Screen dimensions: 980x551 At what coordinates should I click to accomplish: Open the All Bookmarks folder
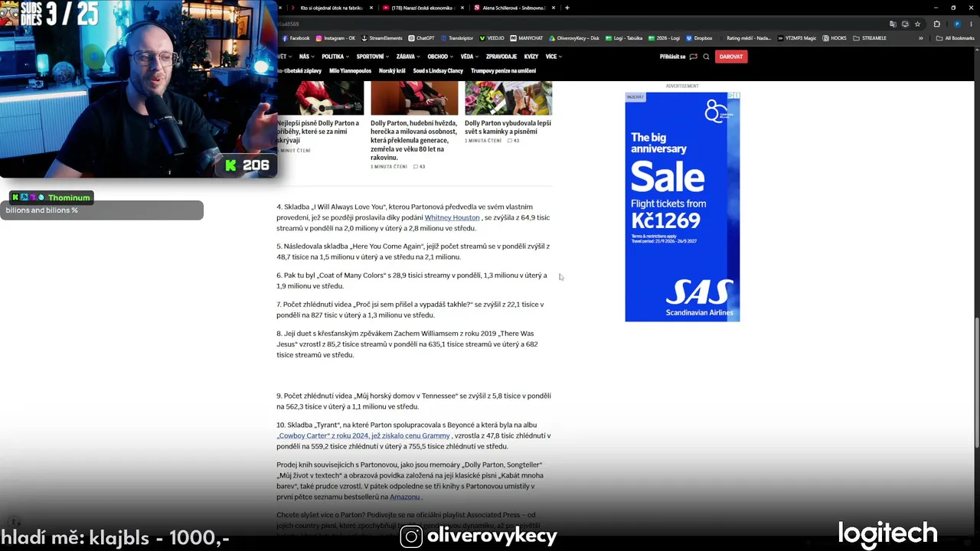pyautogui.click(x=955, y=37)
